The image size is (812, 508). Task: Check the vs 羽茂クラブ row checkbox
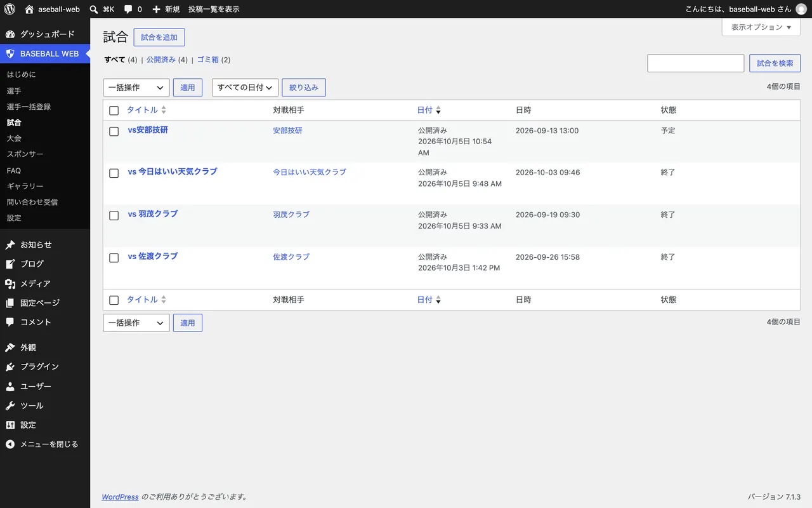(114, 215)
